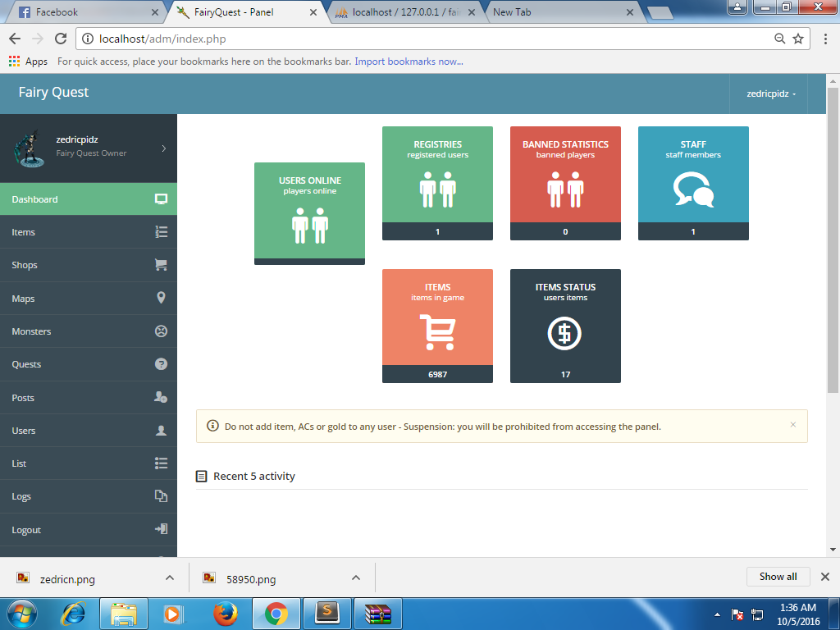Open the zedricpidz user dropdown in header

[x=771, y=94]
